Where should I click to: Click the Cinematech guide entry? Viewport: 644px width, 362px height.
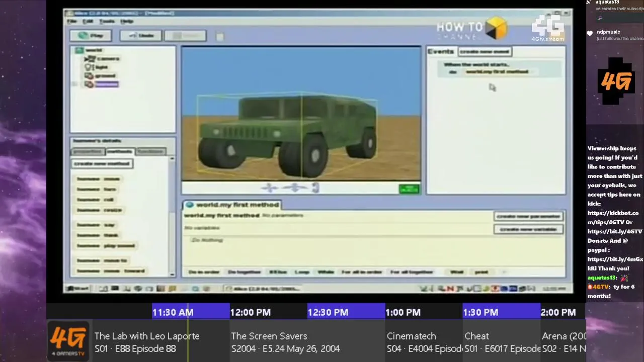424,342
